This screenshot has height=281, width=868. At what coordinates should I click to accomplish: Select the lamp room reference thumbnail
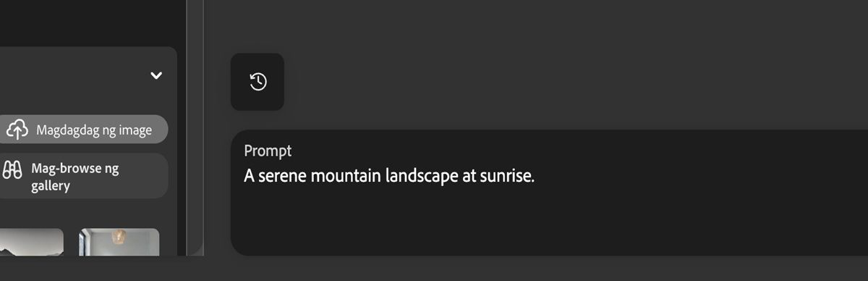119,242
